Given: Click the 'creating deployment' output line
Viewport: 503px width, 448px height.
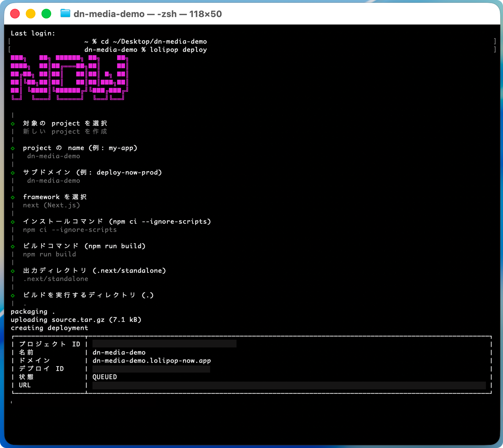Looking at the screenshot, I should (49, 328).
